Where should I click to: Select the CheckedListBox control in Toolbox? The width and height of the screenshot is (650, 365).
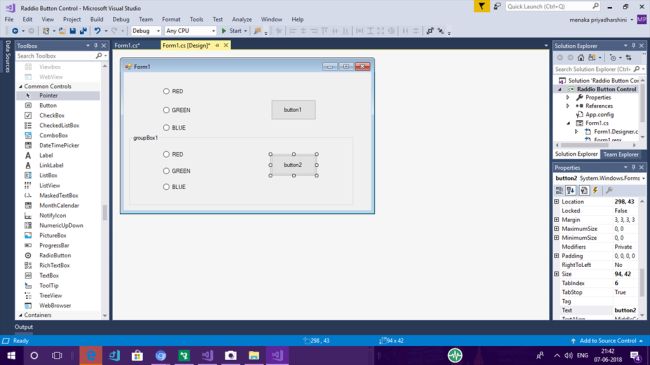pyautogui.click(x=58, y=125)
